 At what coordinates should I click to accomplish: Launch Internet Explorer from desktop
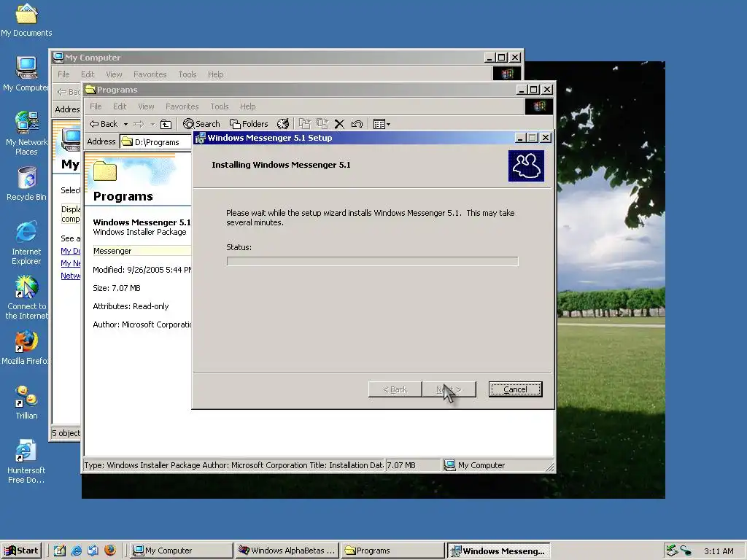point(26,242)
